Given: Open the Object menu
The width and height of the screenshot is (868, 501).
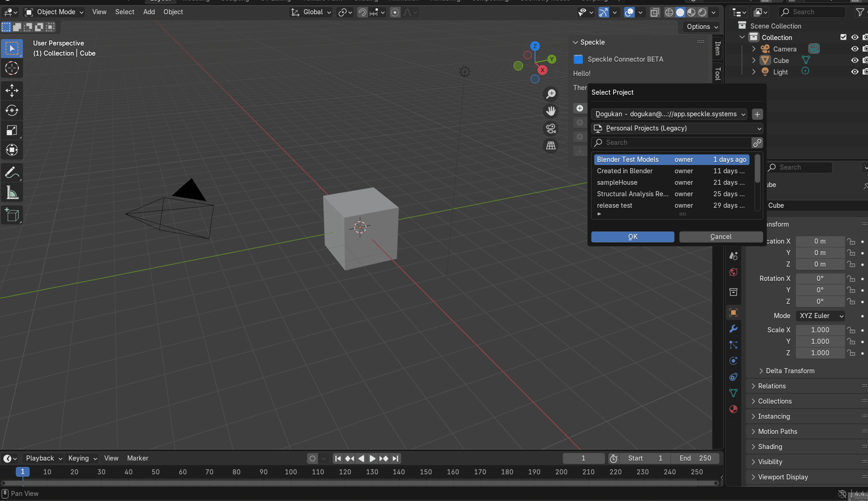Looking at the screenshot, I should pyautogui.click(x=173, y=12).
